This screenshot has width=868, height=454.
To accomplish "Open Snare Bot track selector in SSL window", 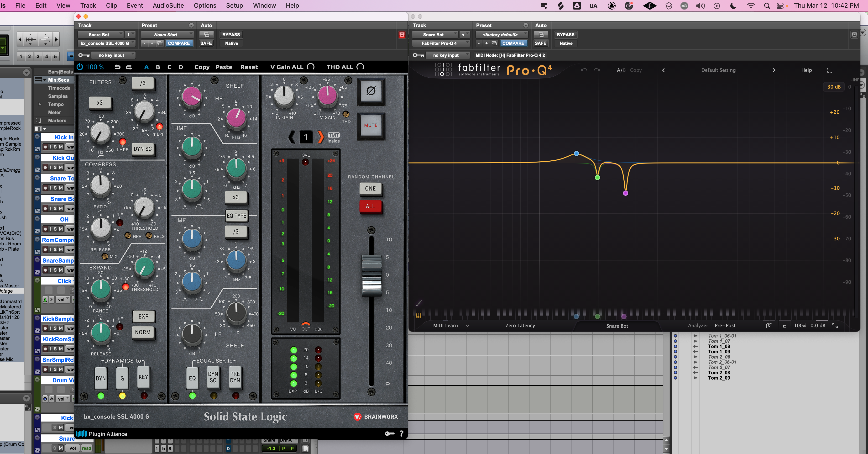I will (101, 35).
